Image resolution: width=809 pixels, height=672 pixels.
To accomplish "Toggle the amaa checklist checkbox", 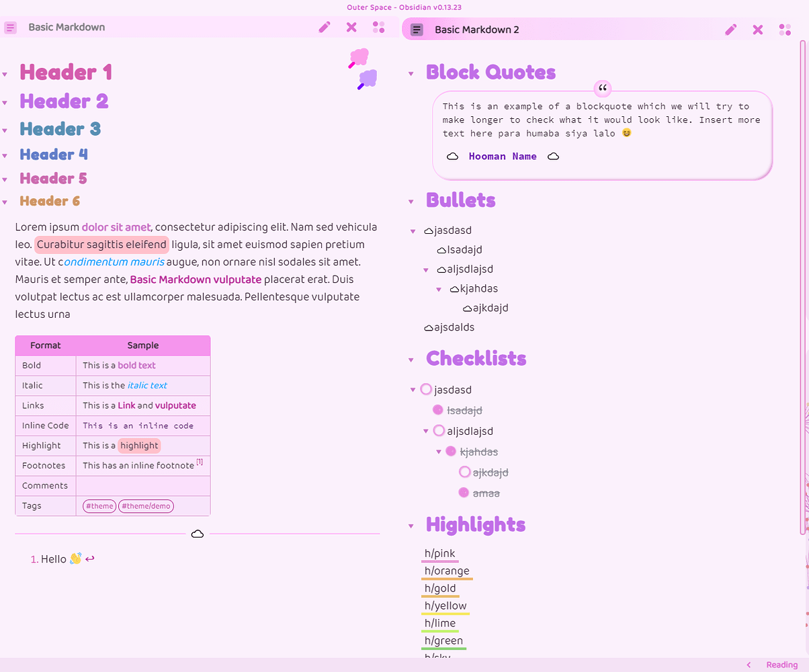I will 464,493.
